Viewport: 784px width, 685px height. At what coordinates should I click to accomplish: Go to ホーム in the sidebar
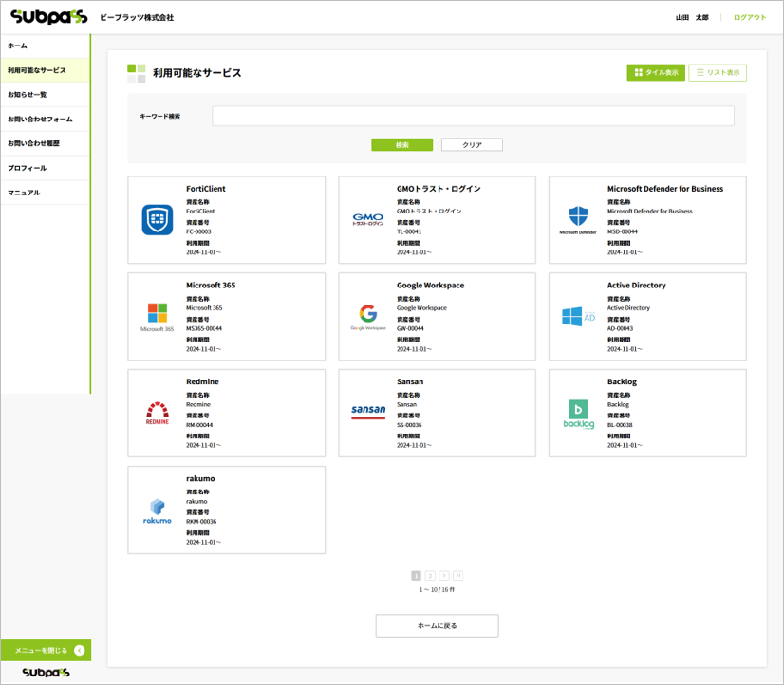click(45, 46)
